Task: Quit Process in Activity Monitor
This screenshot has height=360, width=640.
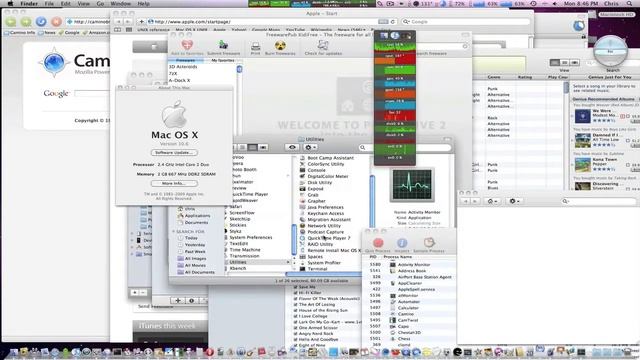Action: pyautogui.click(x=378, y=245)
